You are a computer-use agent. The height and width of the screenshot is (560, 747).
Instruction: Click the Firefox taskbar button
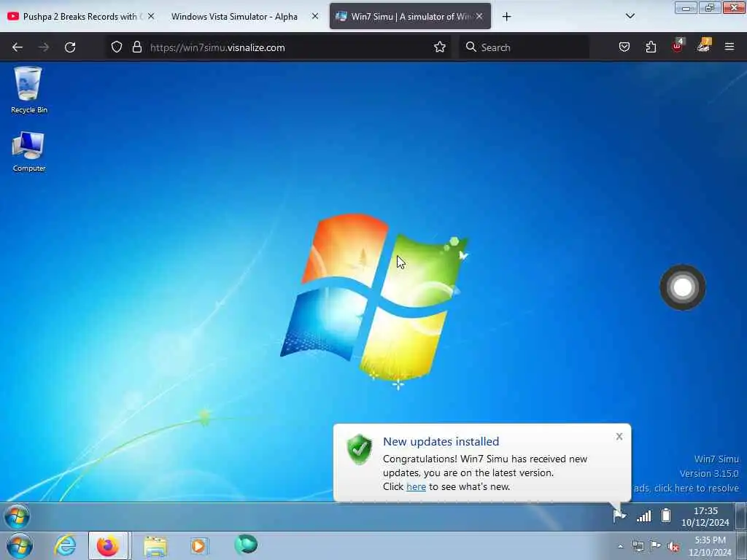coord(108,545)
